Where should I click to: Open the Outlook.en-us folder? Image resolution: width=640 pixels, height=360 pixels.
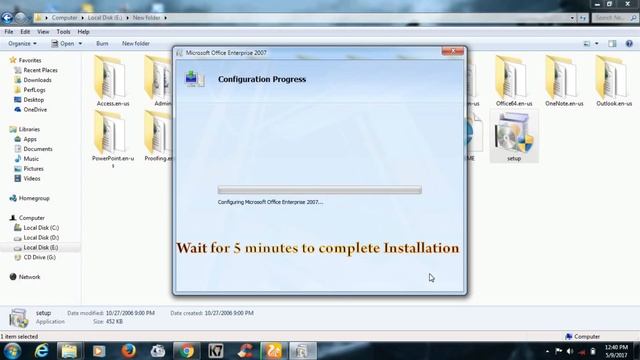(613, 81)
